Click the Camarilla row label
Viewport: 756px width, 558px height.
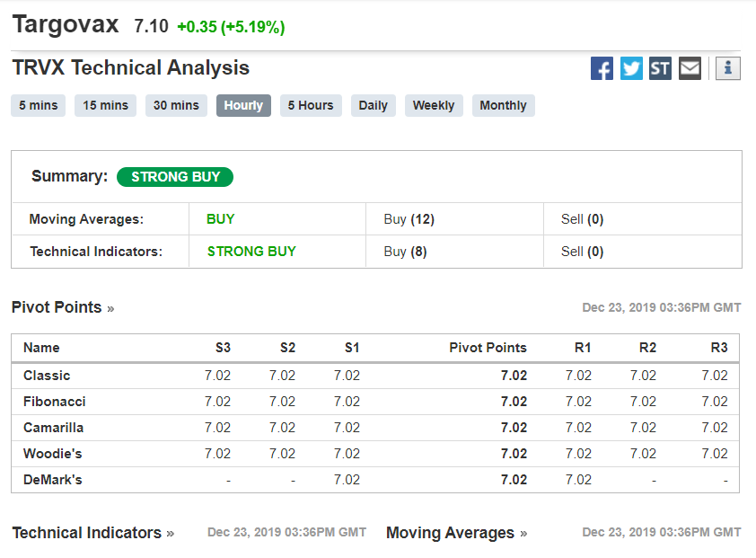54,428
